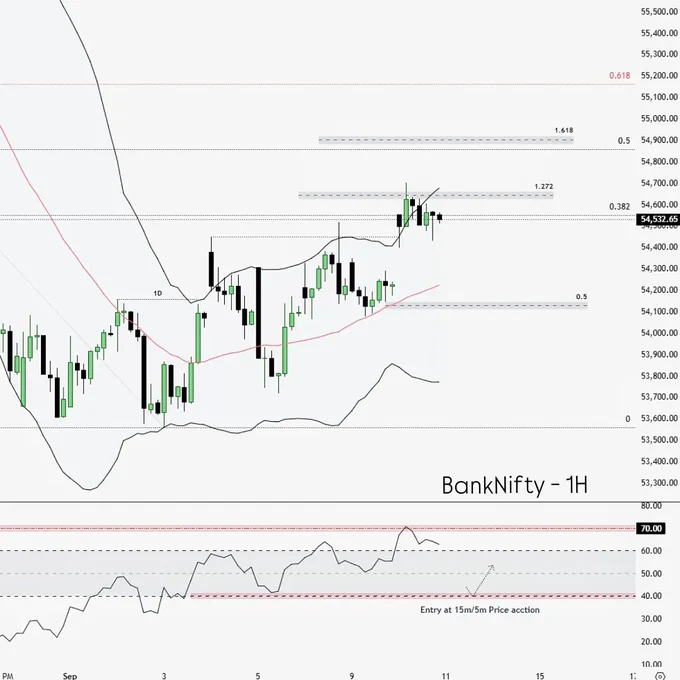Click the 55,400.00 price axis label
Image resolution: width=680 pixels, height=680 pixels.
coord(659,33)
